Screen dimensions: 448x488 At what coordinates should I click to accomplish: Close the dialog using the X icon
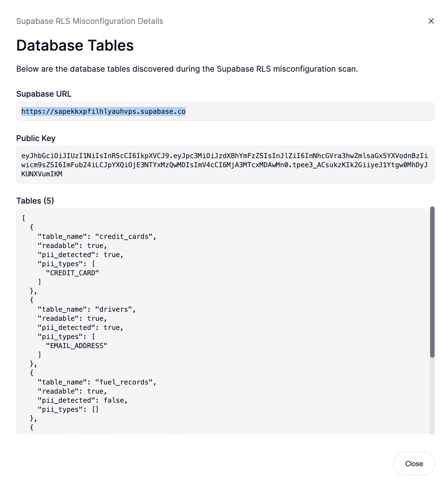(x=431, y=21)
